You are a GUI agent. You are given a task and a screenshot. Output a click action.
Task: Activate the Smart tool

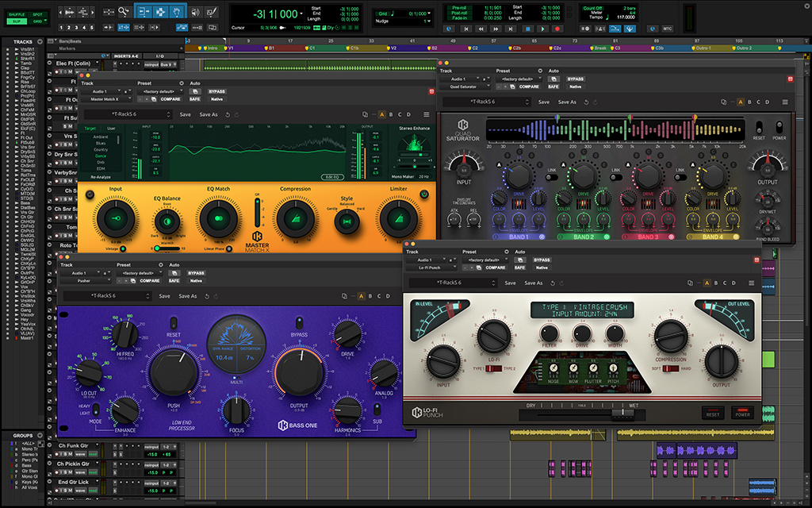(x=160, y=4)
